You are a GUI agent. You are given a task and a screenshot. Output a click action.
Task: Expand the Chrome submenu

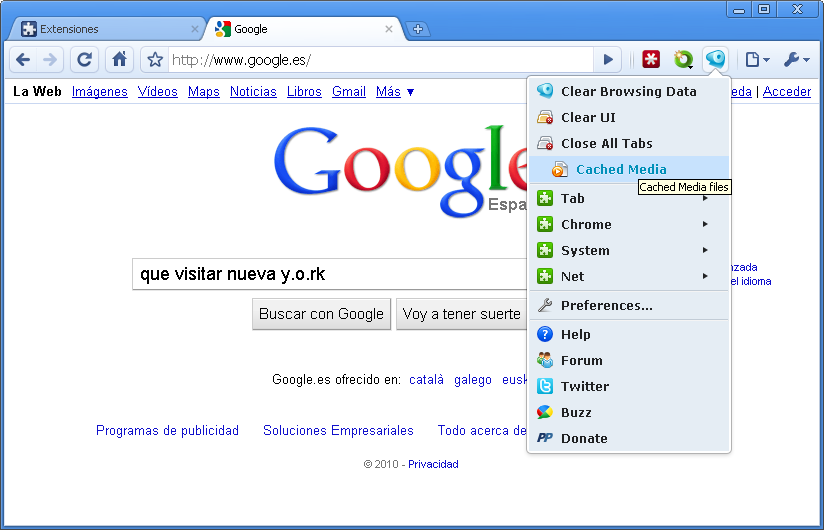click(629, 224)
